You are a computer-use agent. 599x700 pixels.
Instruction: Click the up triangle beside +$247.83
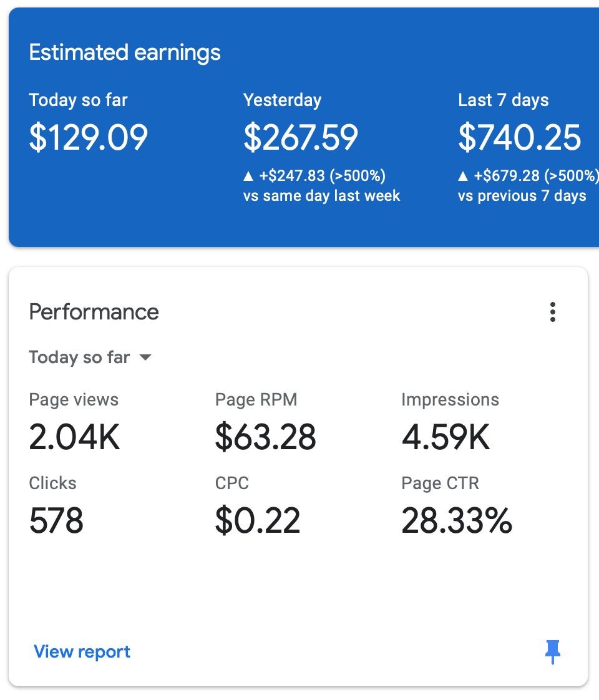pos(249,177)
